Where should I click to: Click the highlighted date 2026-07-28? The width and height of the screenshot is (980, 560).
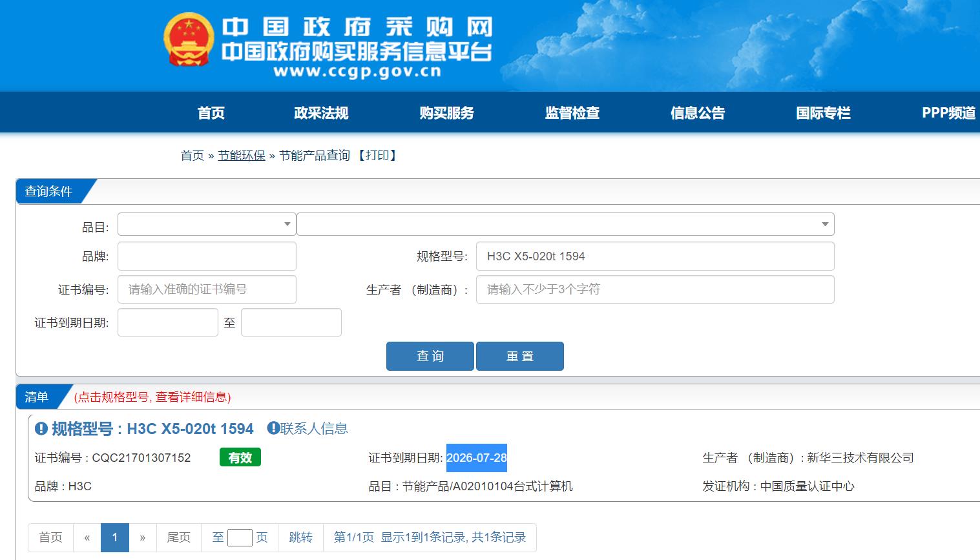pos(477,457)
